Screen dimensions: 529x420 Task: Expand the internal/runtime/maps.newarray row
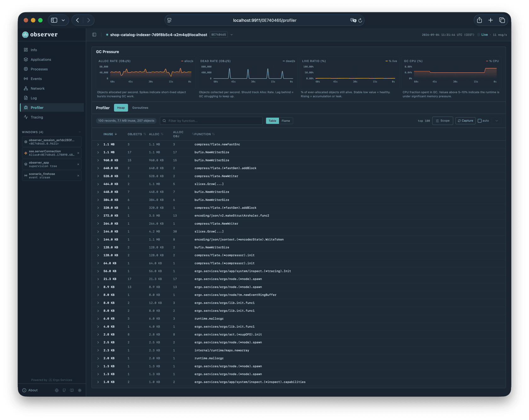tap(98, 350)
